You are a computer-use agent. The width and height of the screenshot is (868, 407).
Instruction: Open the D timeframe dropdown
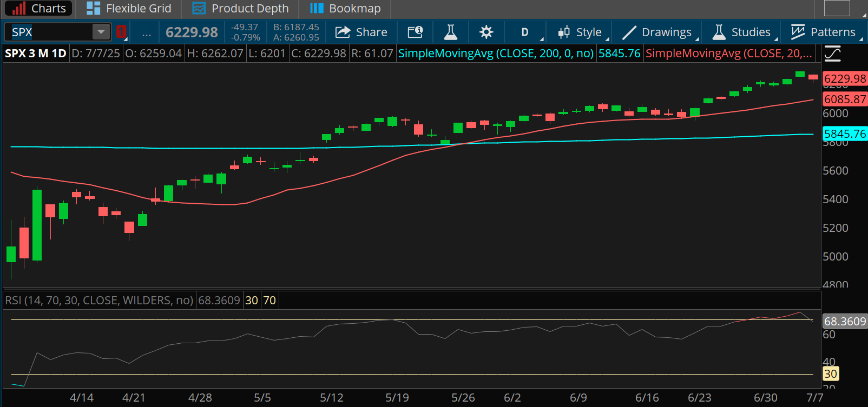pyautogui.click(x=525, y=32)
